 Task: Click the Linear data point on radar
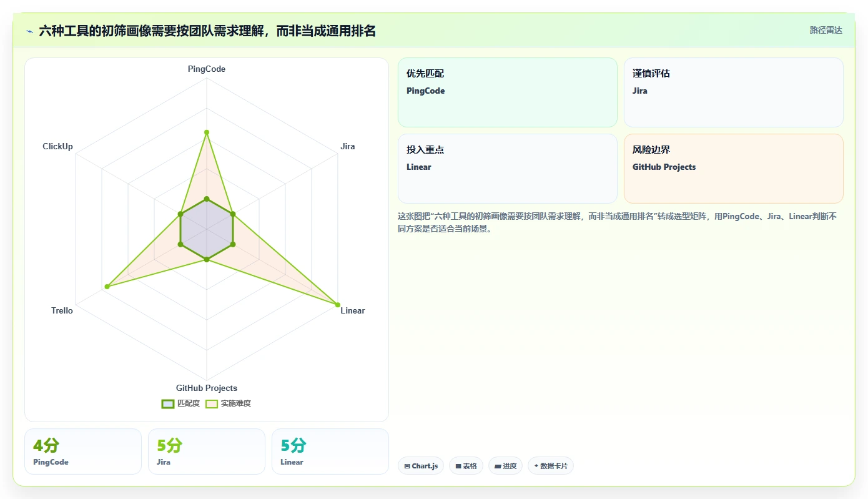(338, 305)
